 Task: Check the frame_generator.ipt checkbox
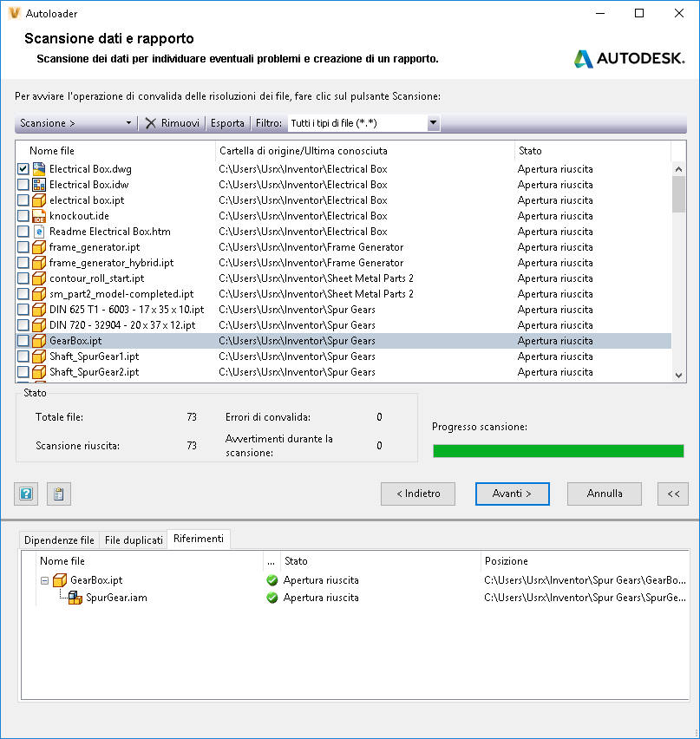tap(23, 247)
